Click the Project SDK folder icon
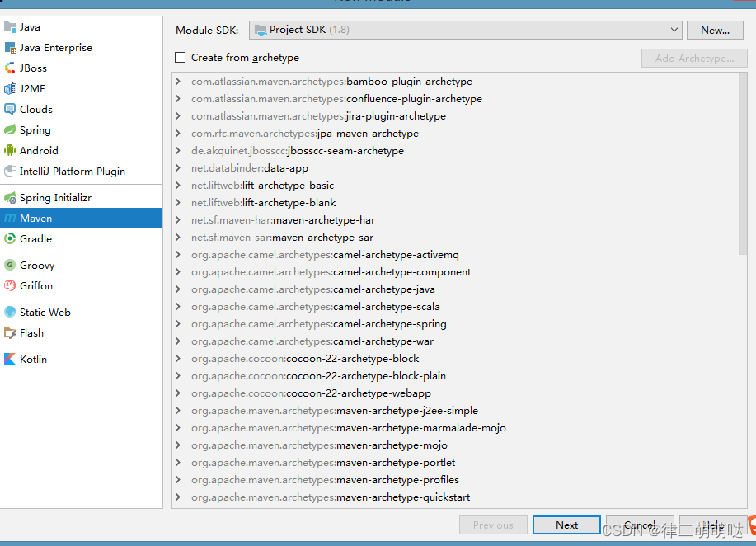The width and height of the screenshot is (756, 546). tap(261, 30)
